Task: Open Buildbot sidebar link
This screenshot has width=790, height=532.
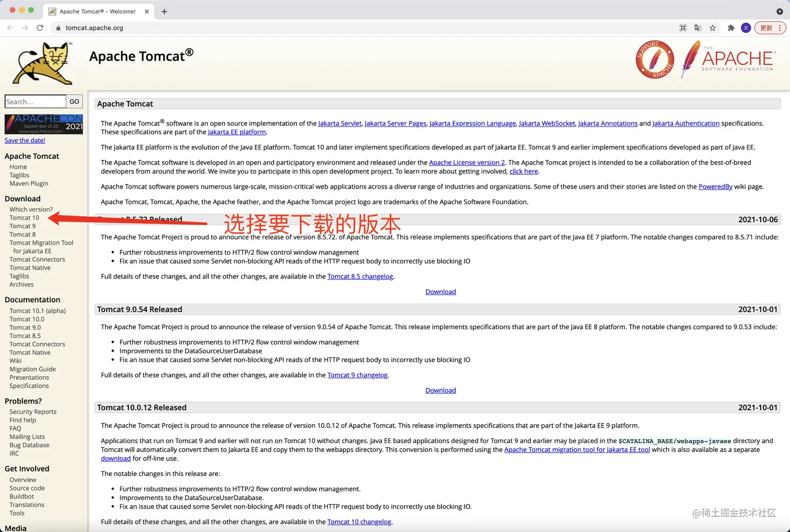Action: [x=22, y=497]
